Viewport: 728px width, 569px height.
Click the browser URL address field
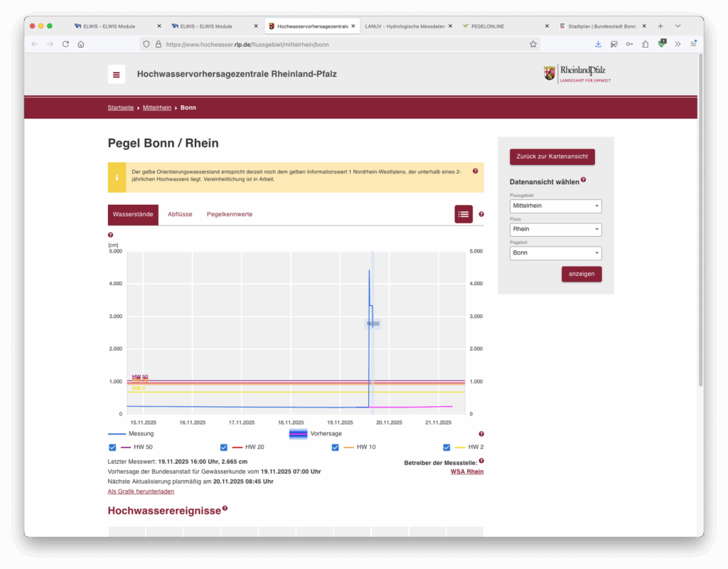(341, 44)
